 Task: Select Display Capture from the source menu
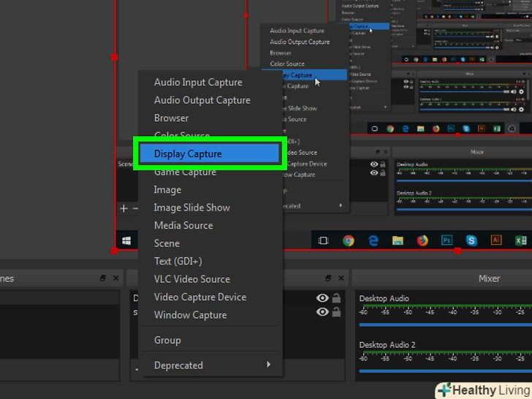click(208, 153)
